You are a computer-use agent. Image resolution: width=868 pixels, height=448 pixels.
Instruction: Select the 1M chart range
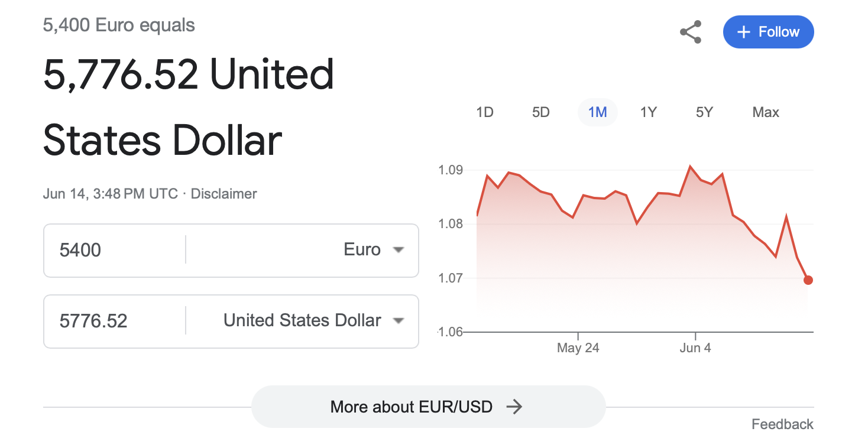point(597,112)
